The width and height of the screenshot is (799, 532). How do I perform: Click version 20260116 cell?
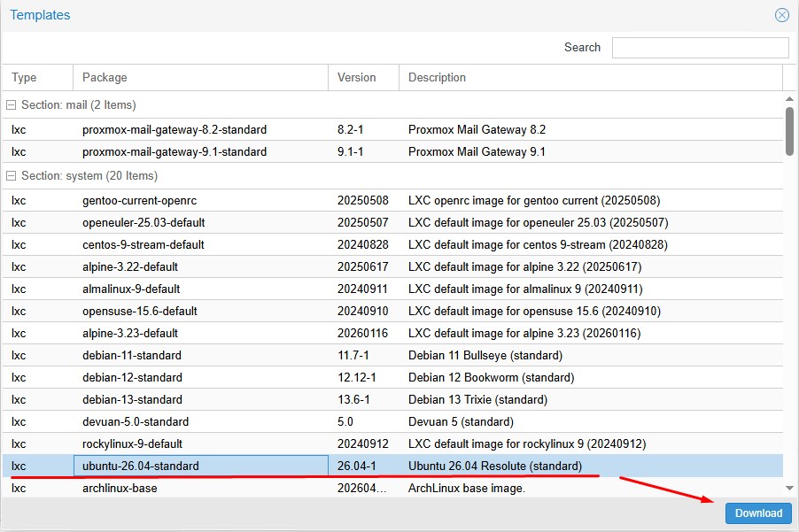point(362,334)
